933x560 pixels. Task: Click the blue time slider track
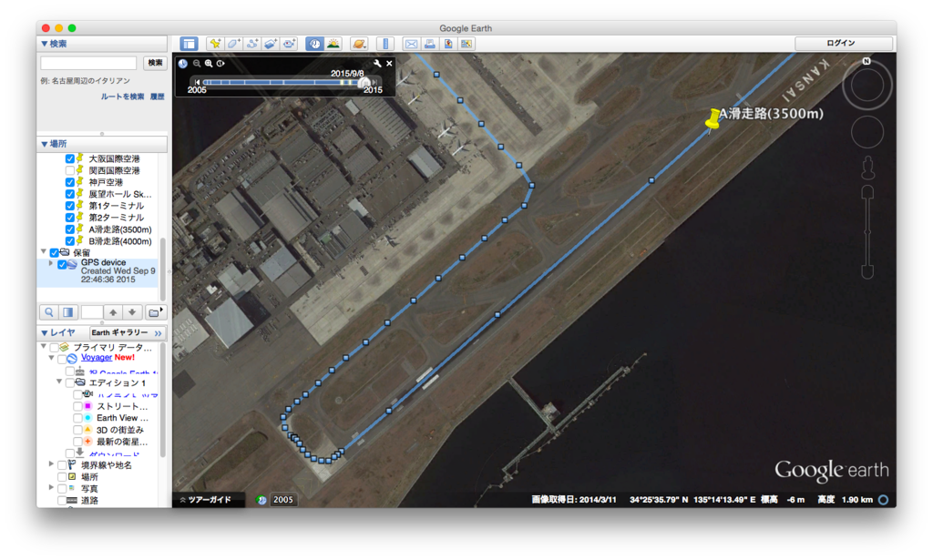[x=280, y=82]
